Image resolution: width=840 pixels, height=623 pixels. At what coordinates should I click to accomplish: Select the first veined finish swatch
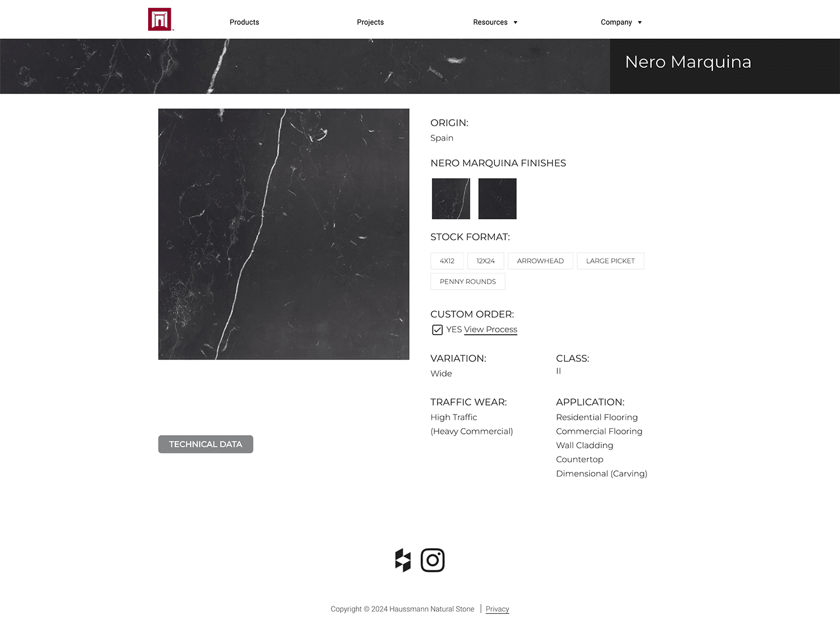click(451, 199)
